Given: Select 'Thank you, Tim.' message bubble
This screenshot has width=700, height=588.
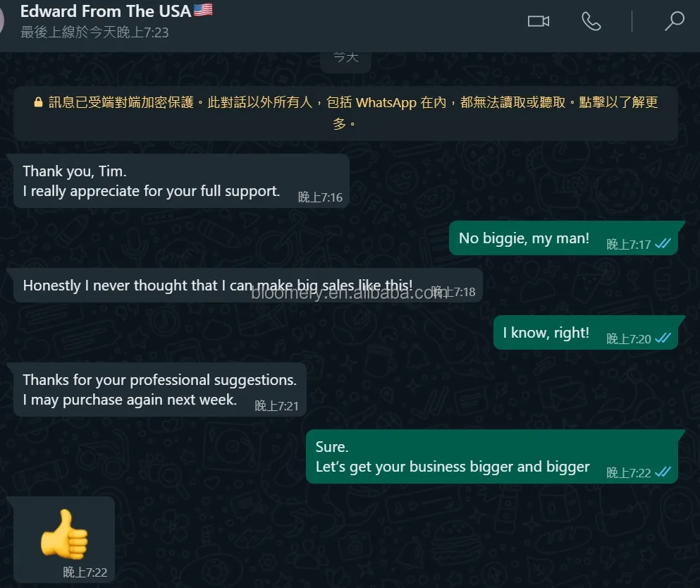Looking at the screenshot, I should pos(181,180).
